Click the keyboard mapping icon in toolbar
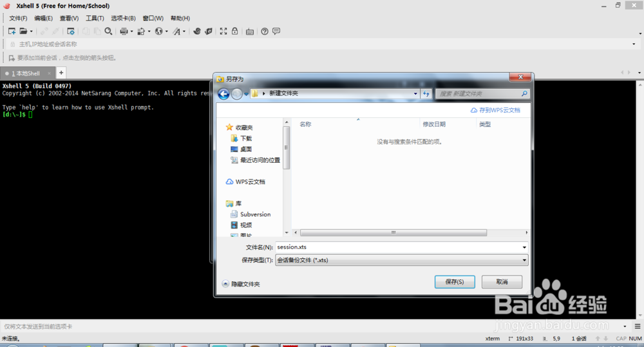 click(x=250, y=32)
